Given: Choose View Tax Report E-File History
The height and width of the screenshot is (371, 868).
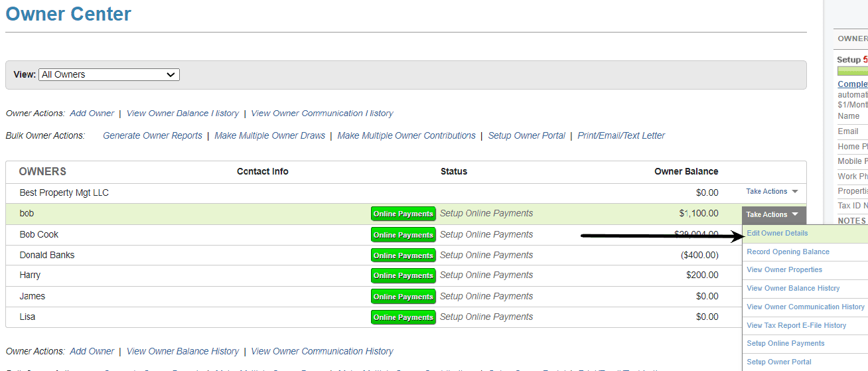Looking at the screenshot, I should click(x=796, y=325).
